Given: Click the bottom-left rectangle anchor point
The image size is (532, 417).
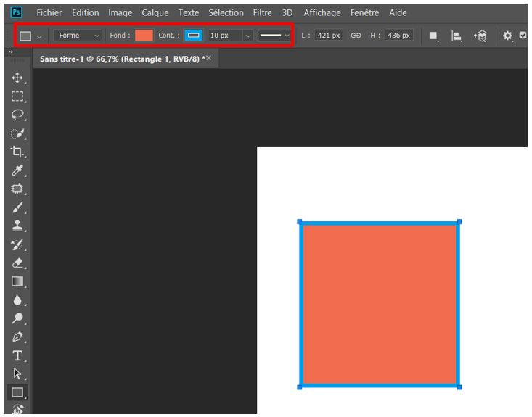Looking at the screenshot, I should (x=300, y=387).
